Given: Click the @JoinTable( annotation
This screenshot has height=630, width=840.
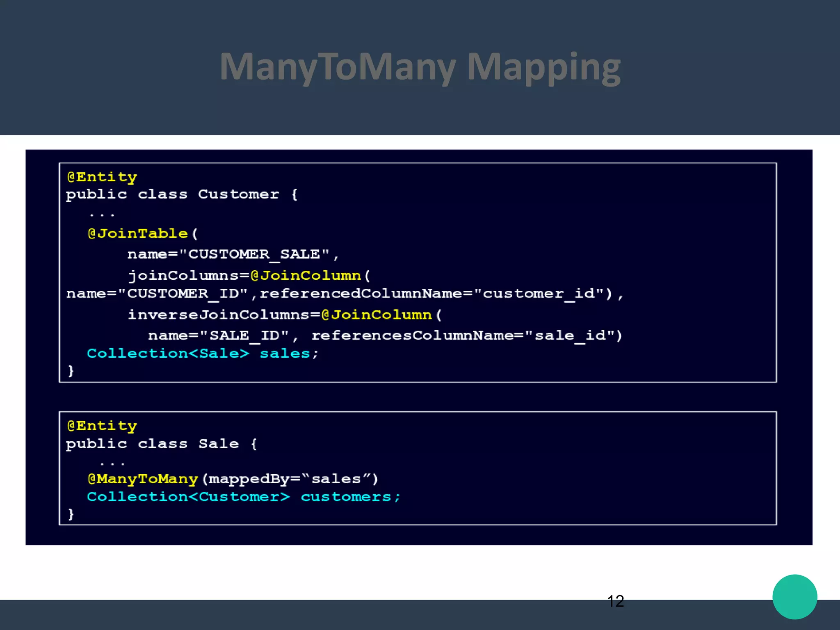Looking at the screenshot, I should coord(143,233).
